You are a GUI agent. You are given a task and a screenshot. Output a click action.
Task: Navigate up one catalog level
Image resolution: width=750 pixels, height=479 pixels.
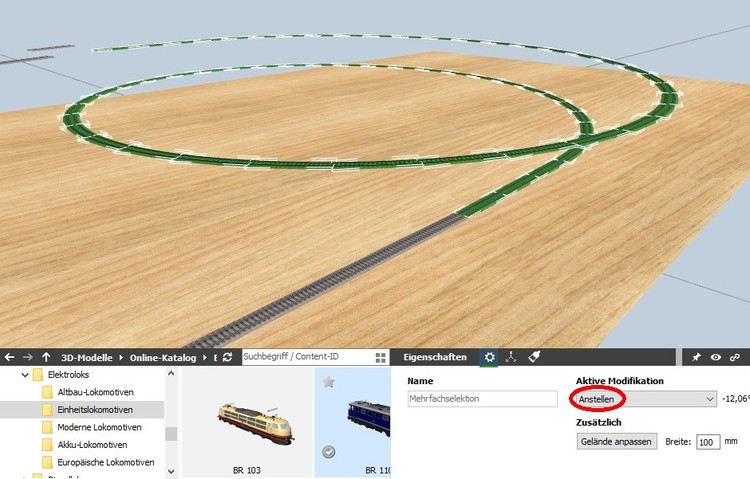click(46, 357)
